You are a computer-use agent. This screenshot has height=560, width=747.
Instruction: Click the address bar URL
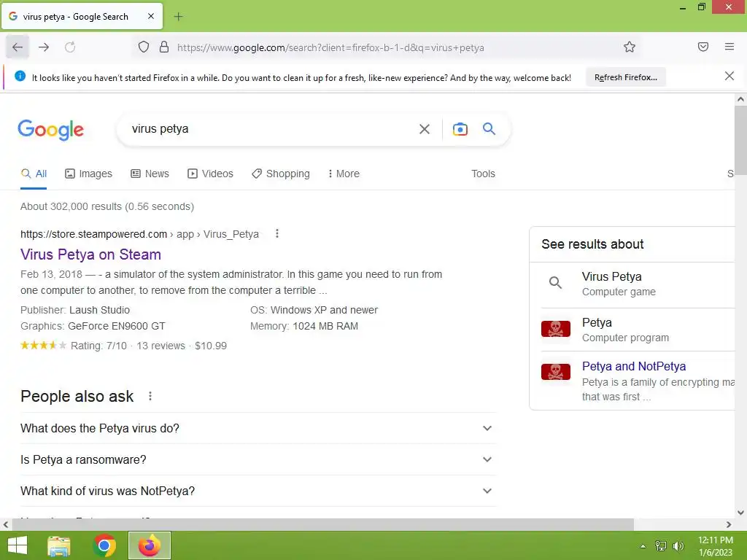pyautogui.click(x=330, y=47)
